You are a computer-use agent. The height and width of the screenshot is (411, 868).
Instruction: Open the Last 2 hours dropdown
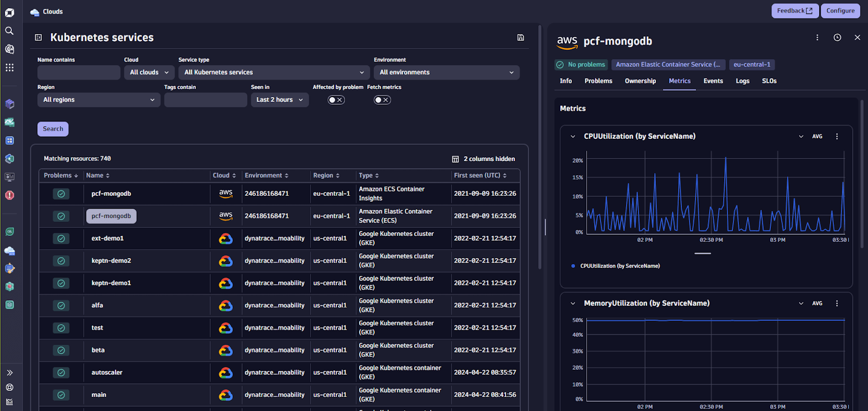point(280,100)
